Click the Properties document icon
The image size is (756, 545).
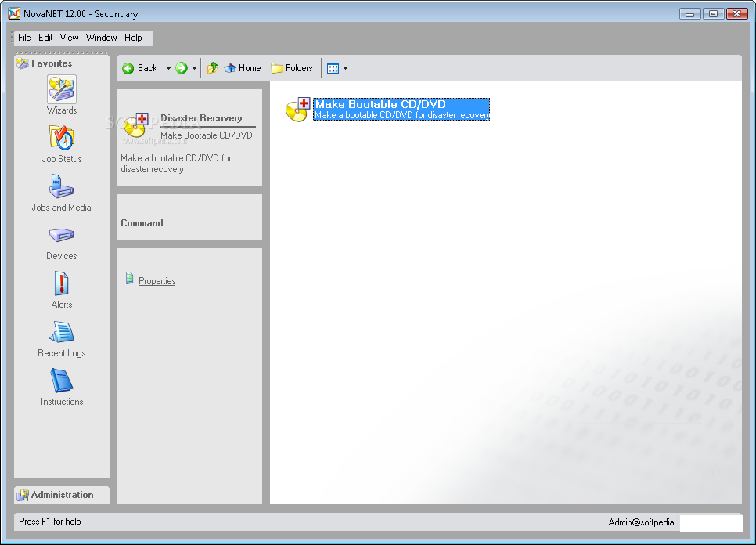click(129, 278)
